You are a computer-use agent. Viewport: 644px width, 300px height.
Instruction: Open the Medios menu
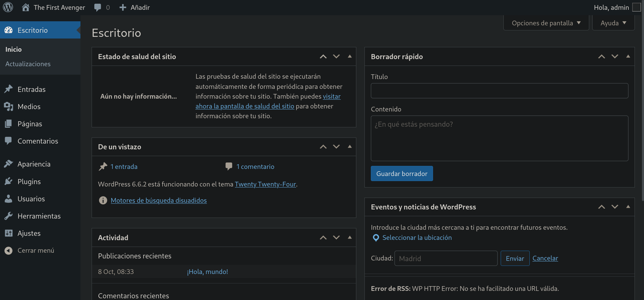[x=40, y=106]
